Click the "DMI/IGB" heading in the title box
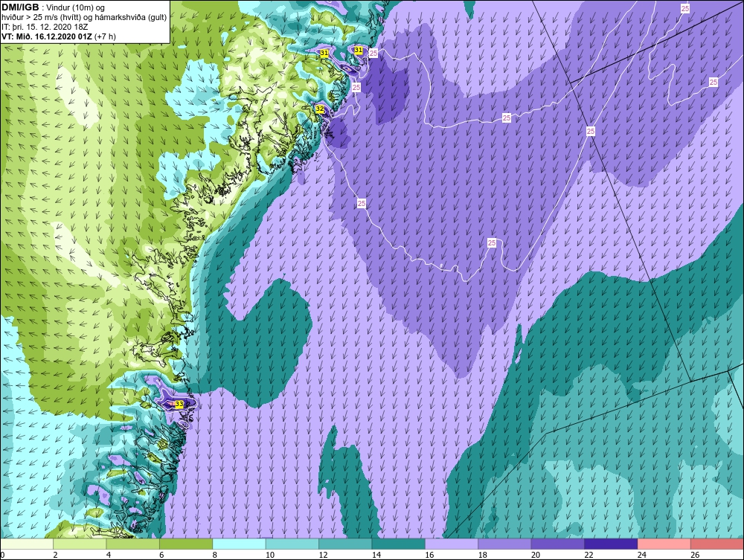744x560 pixels. (x=20, y=7)
